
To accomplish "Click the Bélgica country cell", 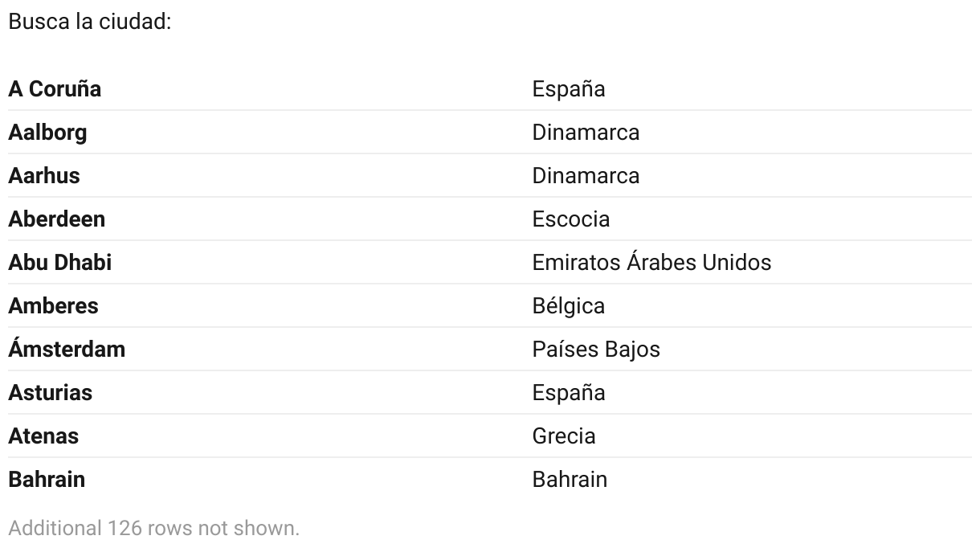I will coord(568,305).
